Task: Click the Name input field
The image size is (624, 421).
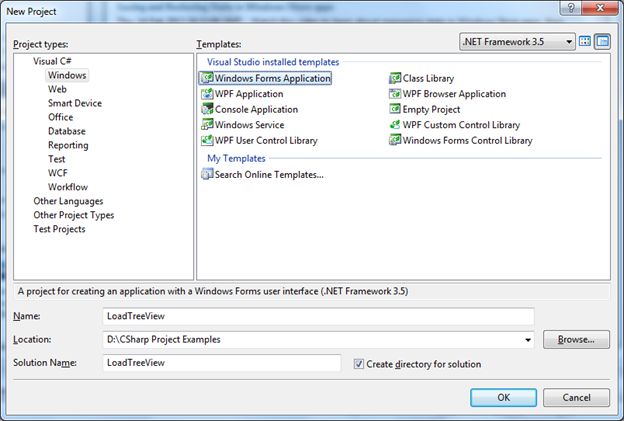Action: click(x=318, y=316)
